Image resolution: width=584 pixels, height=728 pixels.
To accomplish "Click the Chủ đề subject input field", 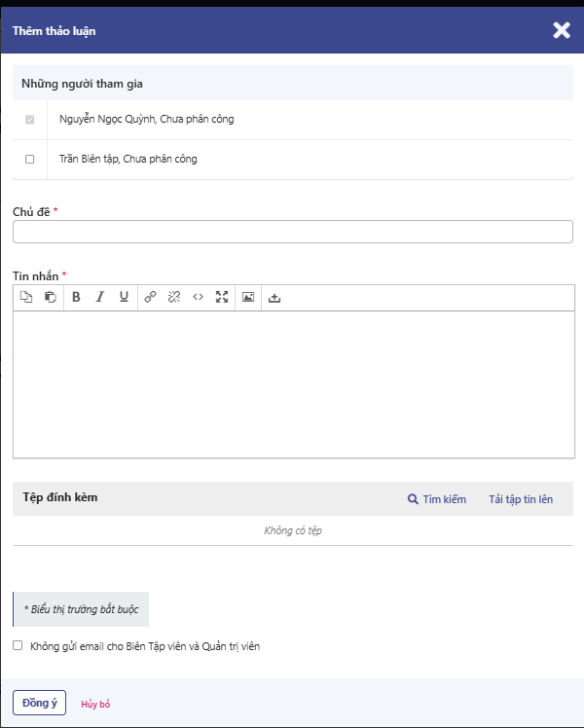I will (292, 232).
